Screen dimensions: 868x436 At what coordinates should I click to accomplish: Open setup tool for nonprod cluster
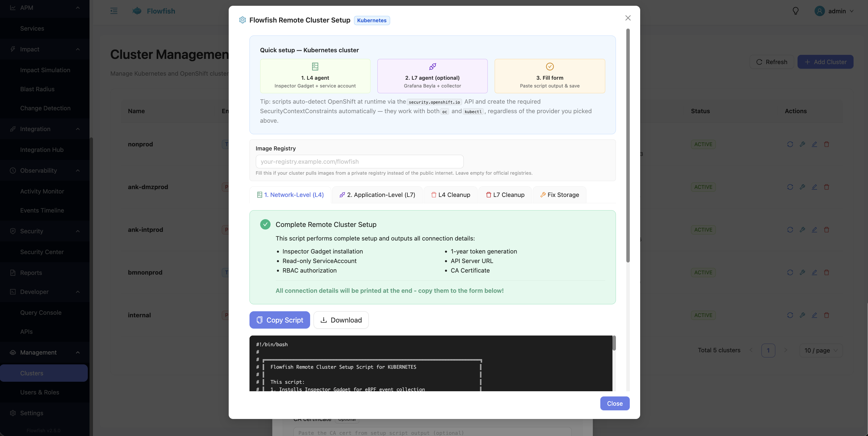click(802, 144)
